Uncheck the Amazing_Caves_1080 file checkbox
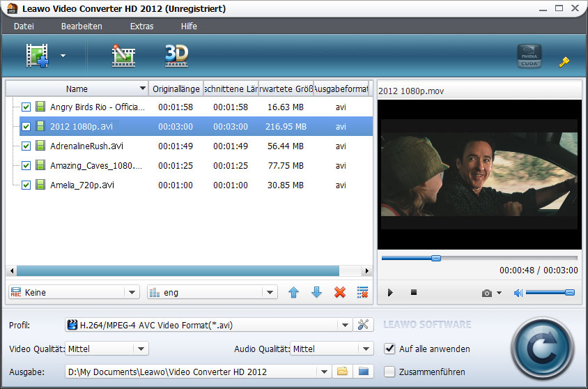The height and width of the screenshot is (389, 588). coord(26,165)
